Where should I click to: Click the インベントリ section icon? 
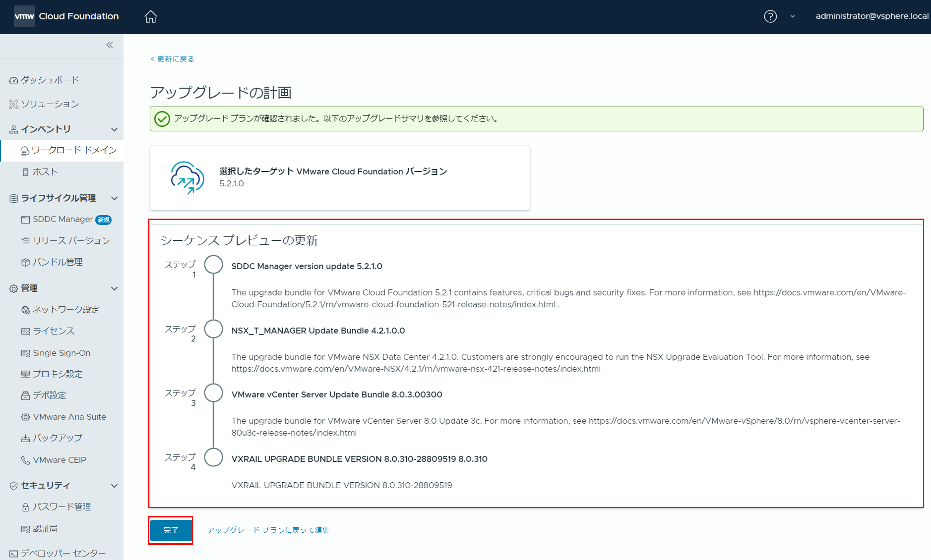(x=14, y=129)
